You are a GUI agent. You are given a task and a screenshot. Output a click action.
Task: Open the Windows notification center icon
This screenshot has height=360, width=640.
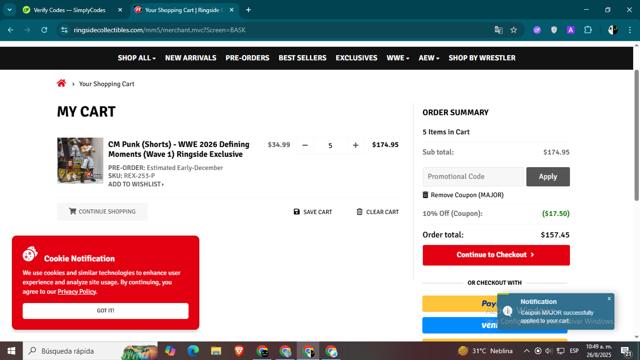click(x=627, y=351)
